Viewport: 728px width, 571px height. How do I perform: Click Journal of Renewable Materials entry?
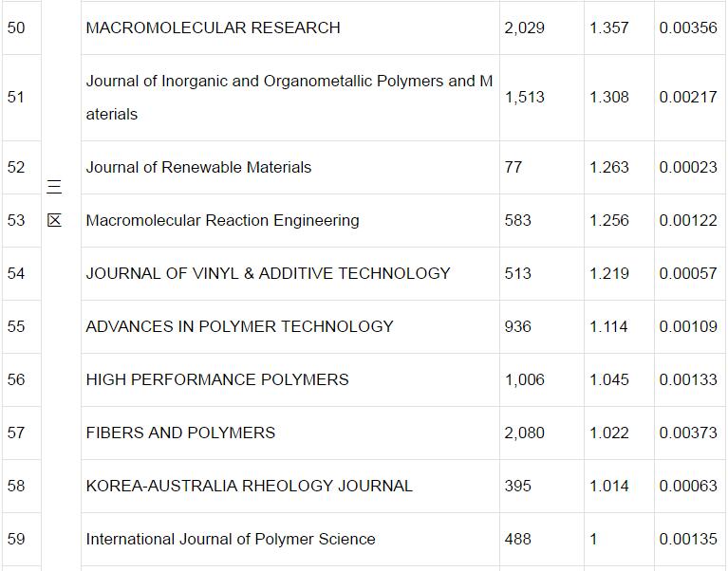click(198, 167)
